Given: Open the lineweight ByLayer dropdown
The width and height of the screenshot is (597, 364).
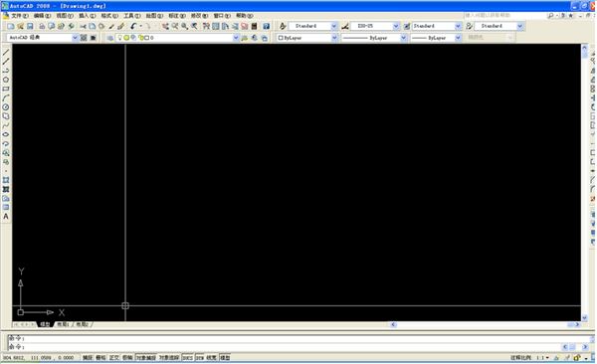Looking at the screenshot, I should [458, 38].
